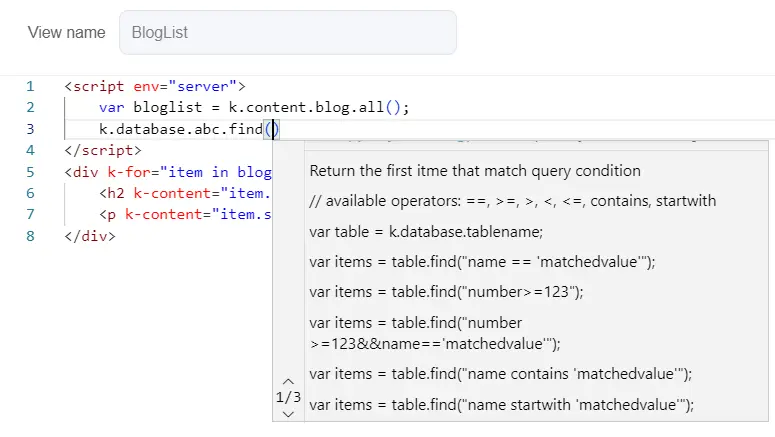Select line number 3 in gutter

tap(30, 129)
